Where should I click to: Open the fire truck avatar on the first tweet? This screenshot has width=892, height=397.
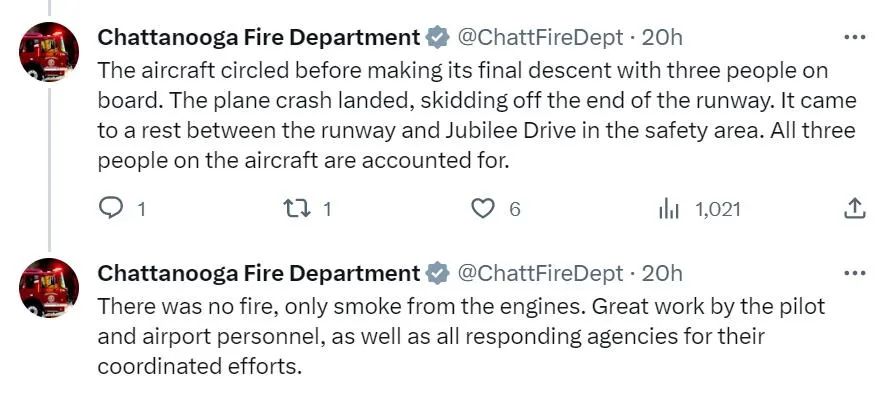[x=49, y=52]
